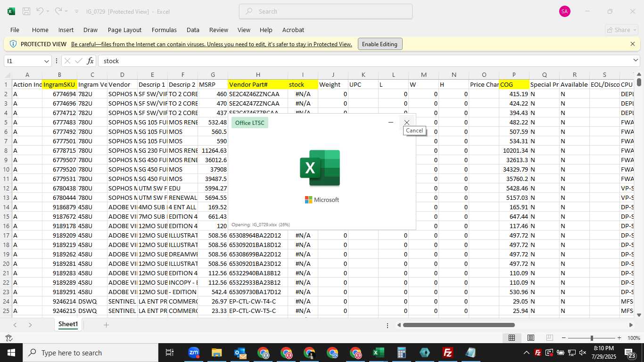Open the Formulas ribbon tab
The width and height of the screenshot is (644, 362).
point(164,30)
